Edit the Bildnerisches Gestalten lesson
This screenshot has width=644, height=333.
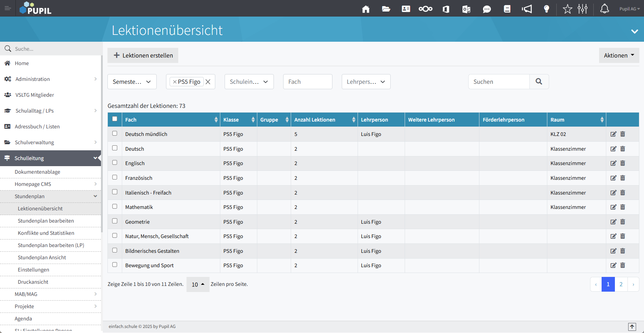[x=613, y=251]
